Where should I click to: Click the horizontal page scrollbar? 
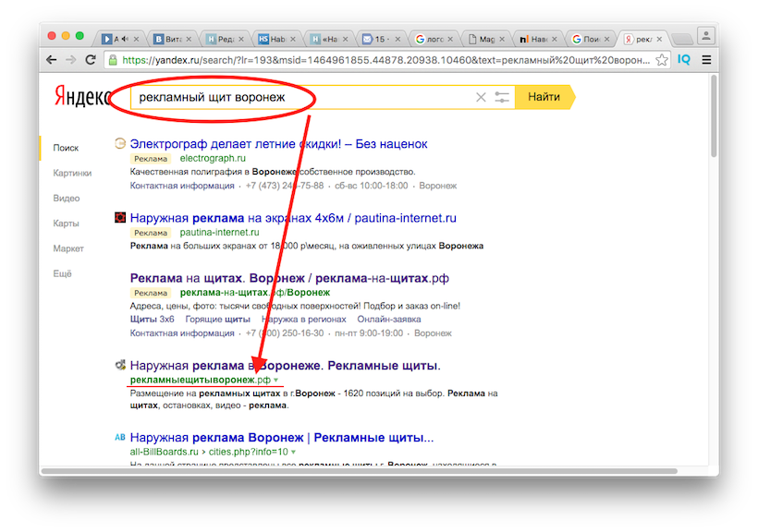click(360, 471)
